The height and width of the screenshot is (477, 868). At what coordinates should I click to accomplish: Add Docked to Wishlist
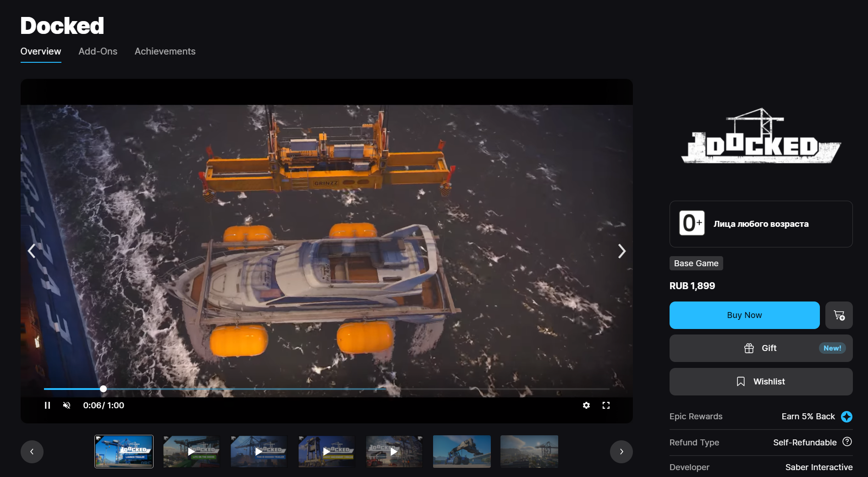tap(761, 382)
